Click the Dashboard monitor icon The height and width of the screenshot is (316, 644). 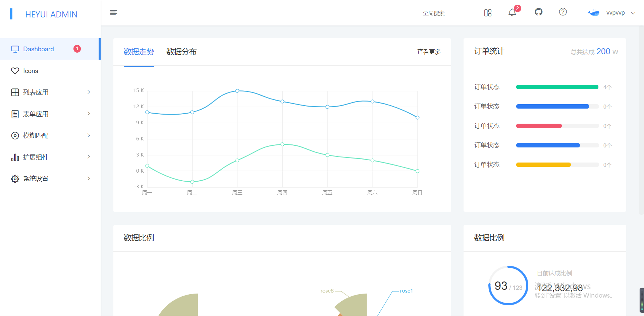tap(15, 49)
